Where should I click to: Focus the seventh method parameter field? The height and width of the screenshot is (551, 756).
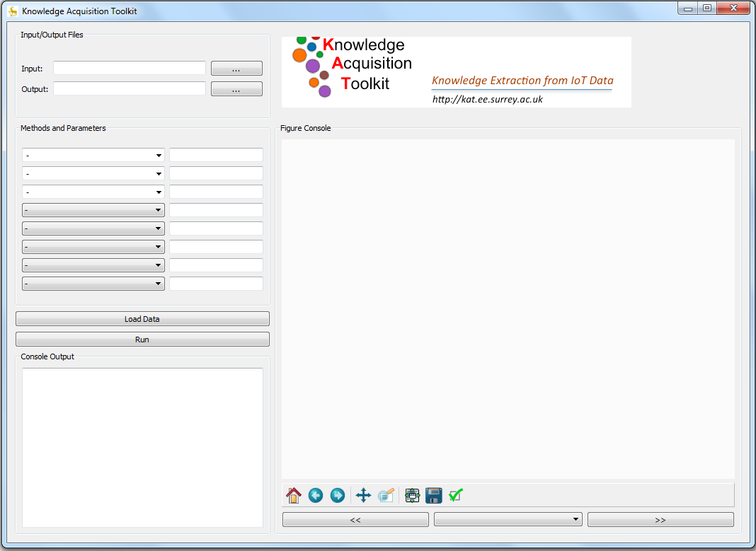point(216,265)
